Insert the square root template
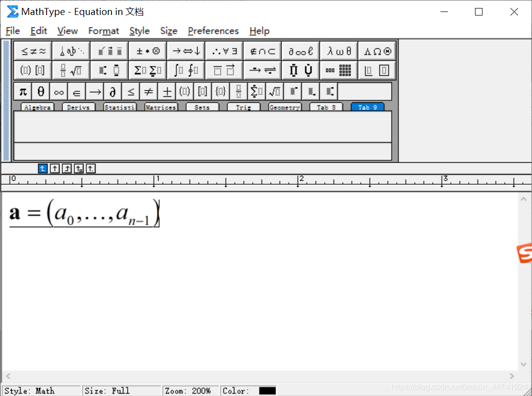The height and width of the screenshot is (396, 532). 274,91
